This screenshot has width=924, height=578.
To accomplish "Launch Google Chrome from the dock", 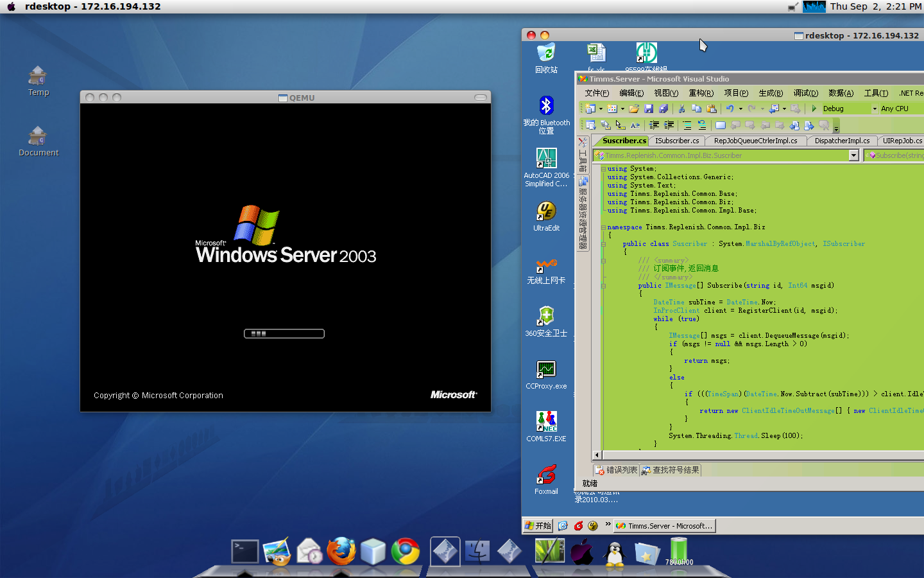I will (406, 551).
